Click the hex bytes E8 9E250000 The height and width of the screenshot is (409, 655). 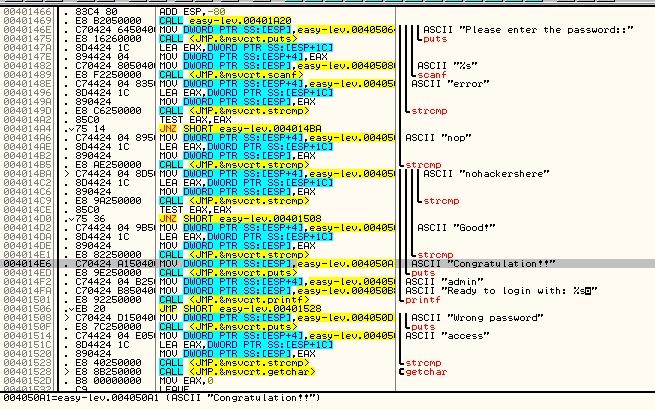(108, 272)
